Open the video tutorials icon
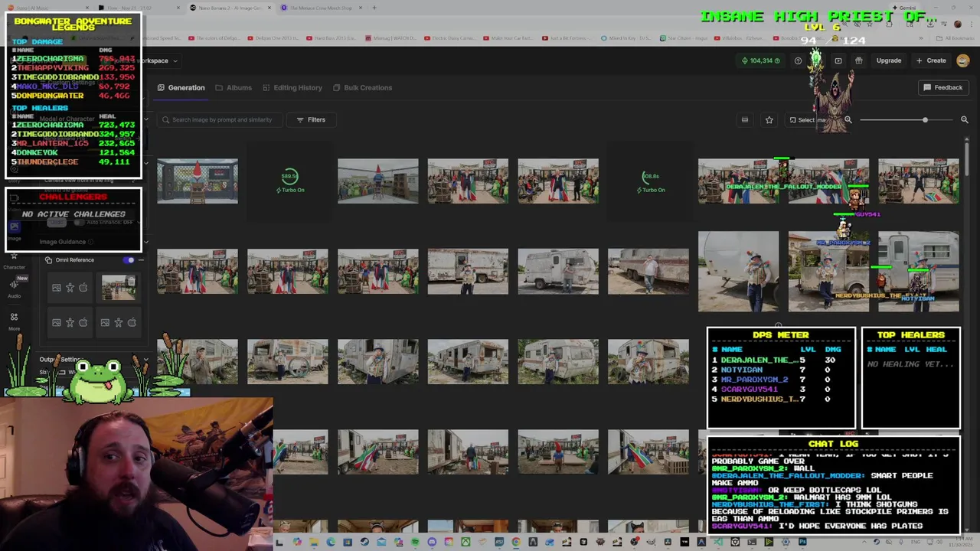The image size is (980, 551). (x=838, y=60)
